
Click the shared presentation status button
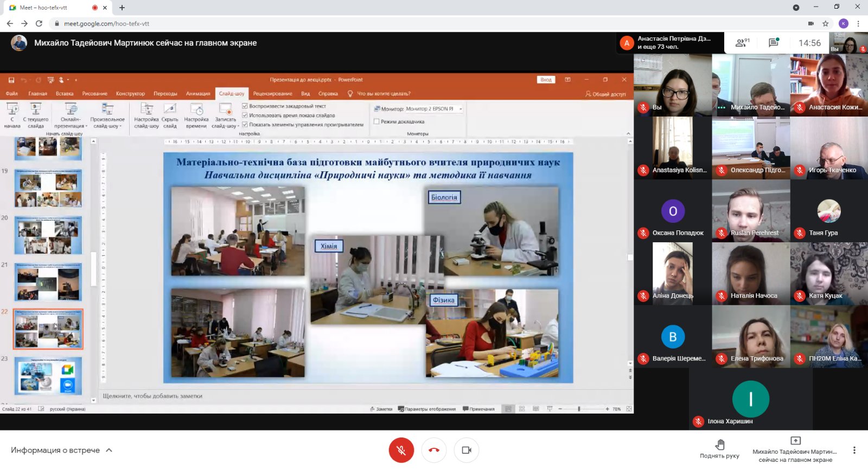tap(795, 449)
